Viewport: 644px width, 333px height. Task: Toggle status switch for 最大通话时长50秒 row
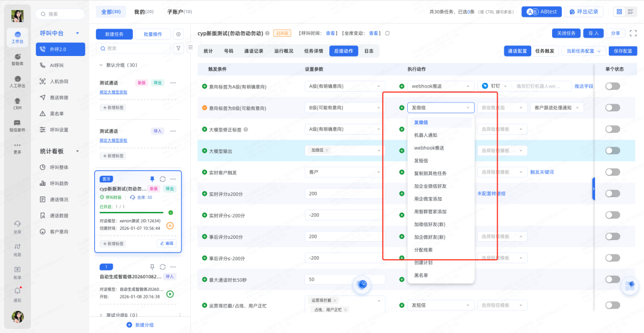coord(612,279)
